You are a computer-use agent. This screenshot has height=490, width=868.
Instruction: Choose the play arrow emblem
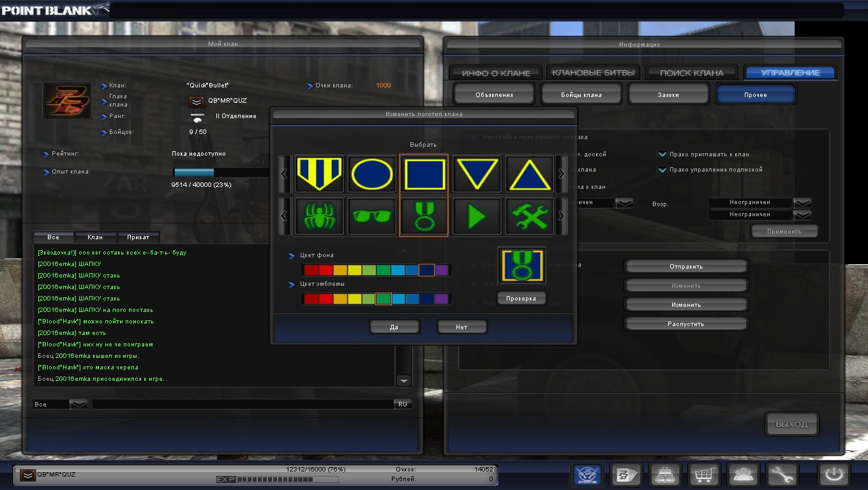478,217
